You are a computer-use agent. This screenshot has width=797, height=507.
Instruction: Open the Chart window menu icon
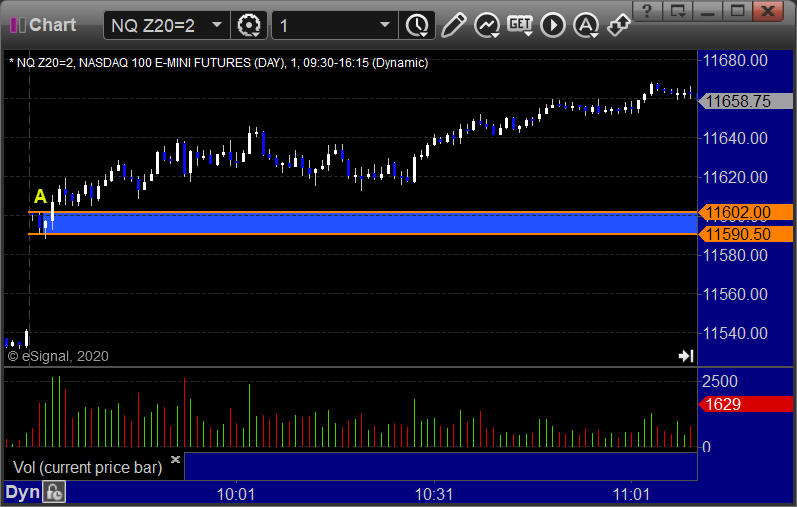[x=18, y=25]
